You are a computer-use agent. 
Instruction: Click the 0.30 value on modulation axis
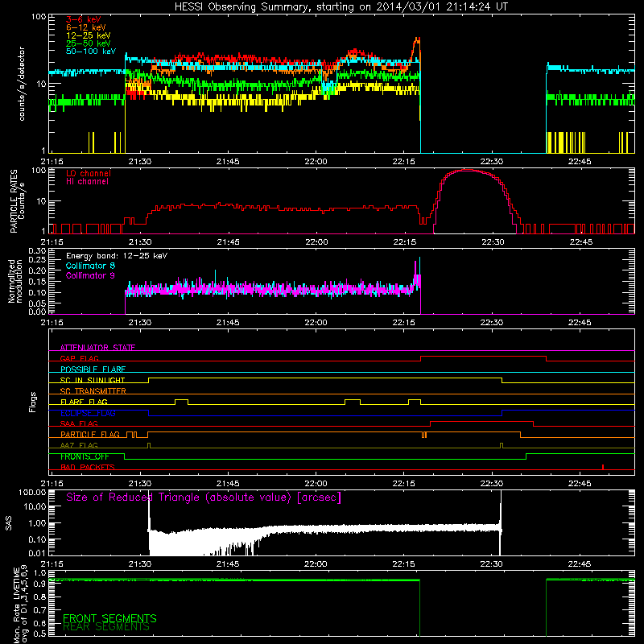point(37,250)
